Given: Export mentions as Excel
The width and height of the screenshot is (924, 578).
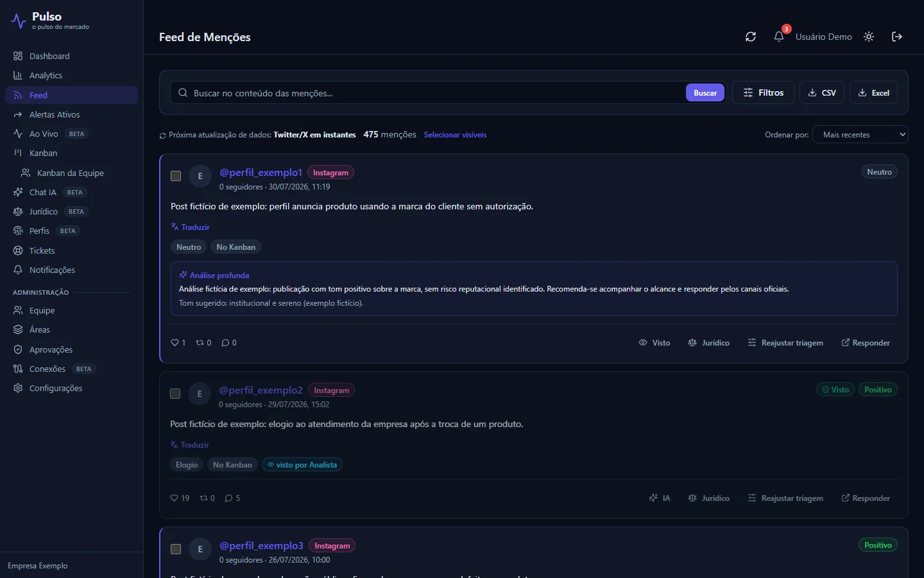Looking at the screenshot, I should (x=874, y=93).
